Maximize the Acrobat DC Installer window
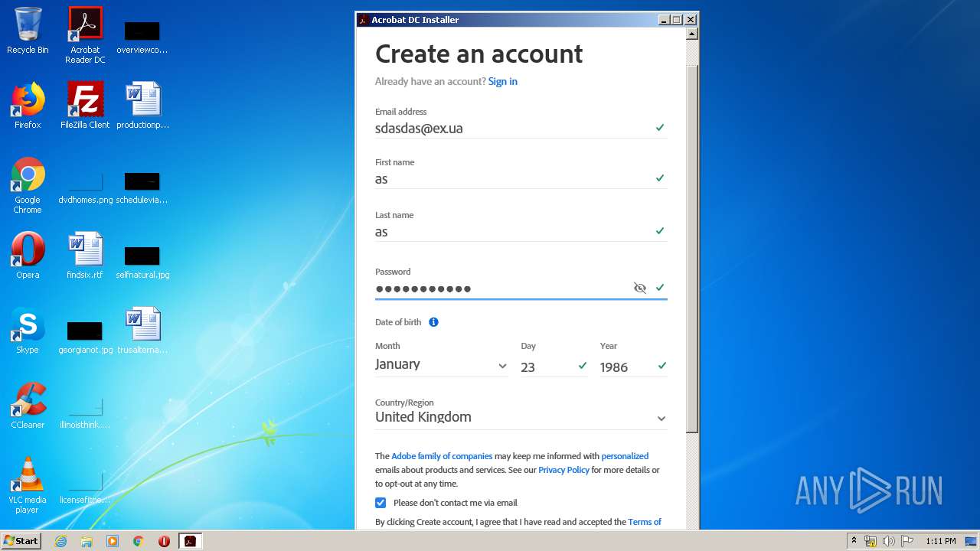The height and width of the screenshot is (551, 980). pyautogui.click(x=677, y=20)
